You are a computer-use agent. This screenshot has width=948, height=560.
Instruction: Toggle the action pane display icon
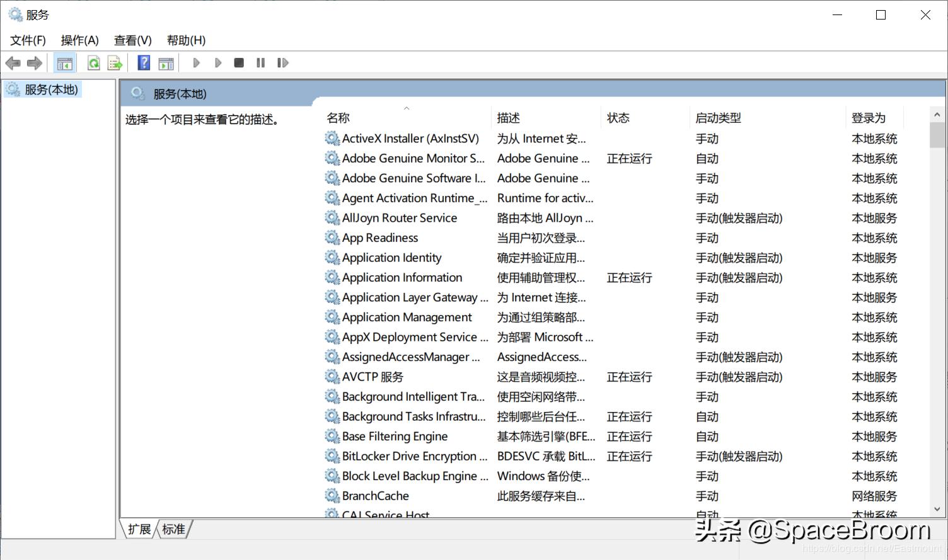(x=166, y=62)
